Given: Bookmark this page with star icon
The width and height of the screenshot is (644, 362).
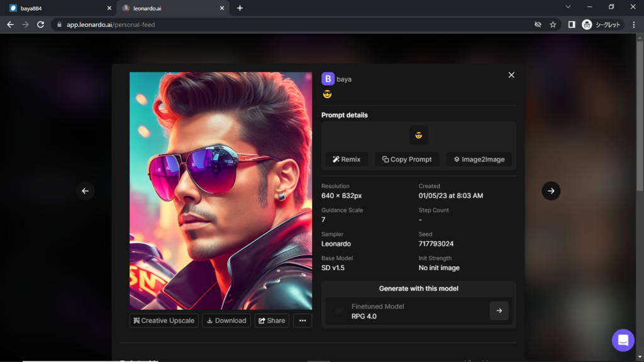Looking at the screenshot, I should coord(553,25).
